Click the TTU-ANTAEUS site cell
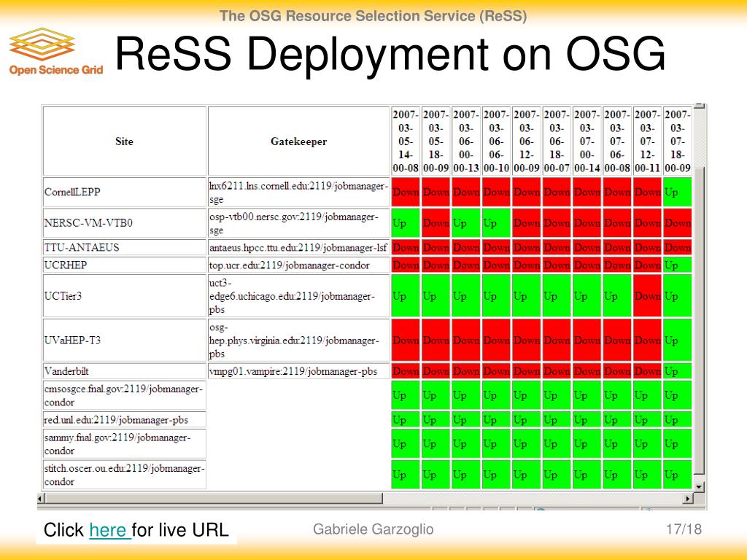747x560 pixels. [124, 247]
